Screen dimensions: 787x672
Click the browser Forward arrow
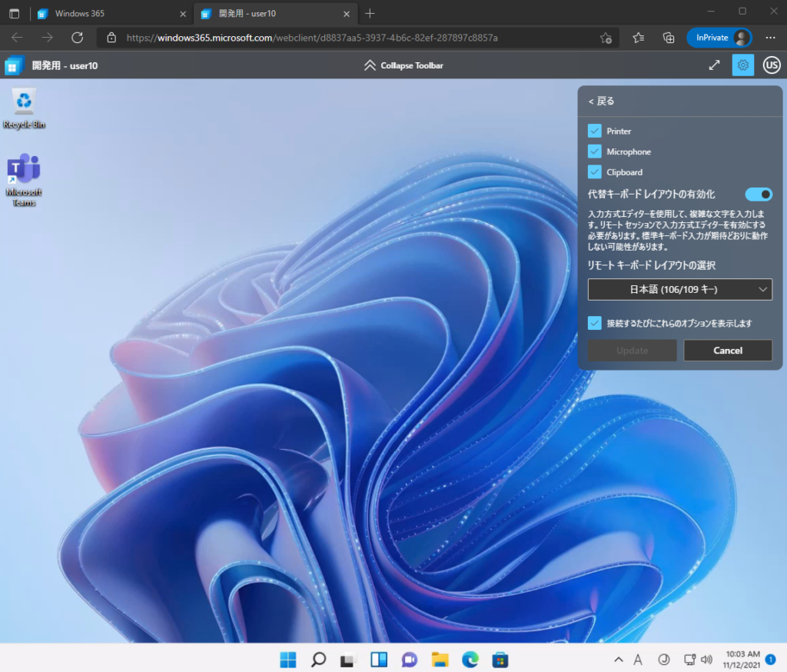coord(47,38)
